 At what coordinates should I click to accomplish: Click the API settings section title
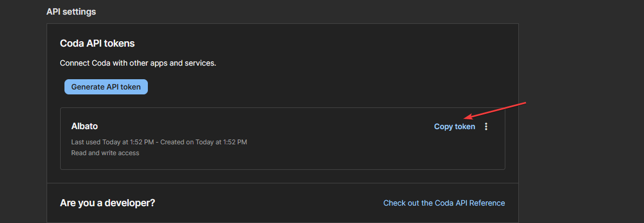71,11
